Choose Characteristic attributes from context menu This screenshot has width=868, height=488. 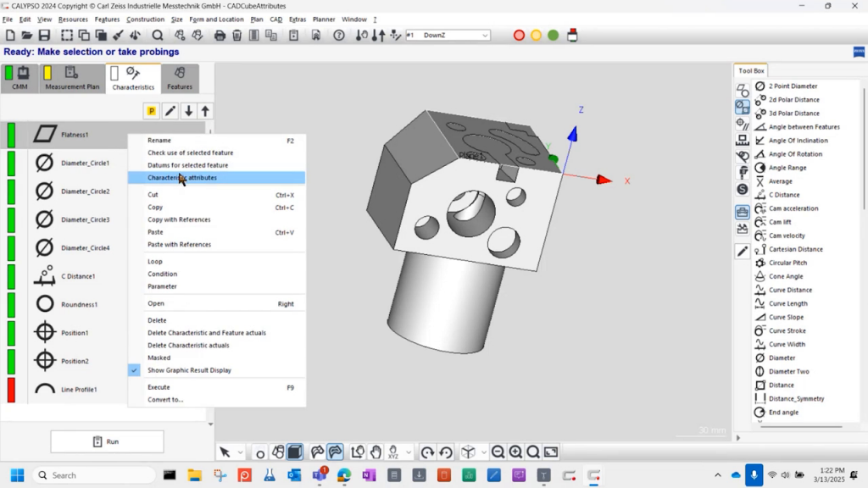182,178
